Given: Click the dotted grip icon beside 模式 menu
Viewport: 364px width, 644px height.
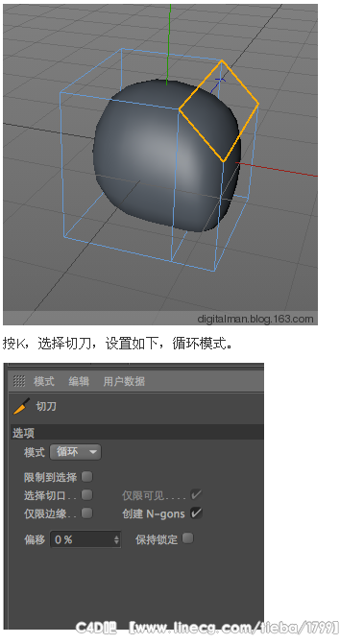Looking at the screenshot, I should [19, 381].
